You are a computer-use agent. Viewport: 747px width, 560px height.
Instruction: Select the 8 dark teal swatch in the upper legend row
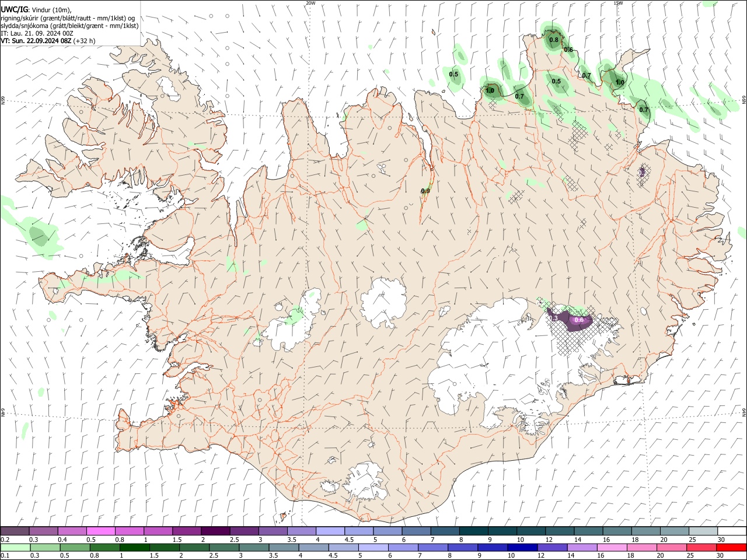[473, 531]
